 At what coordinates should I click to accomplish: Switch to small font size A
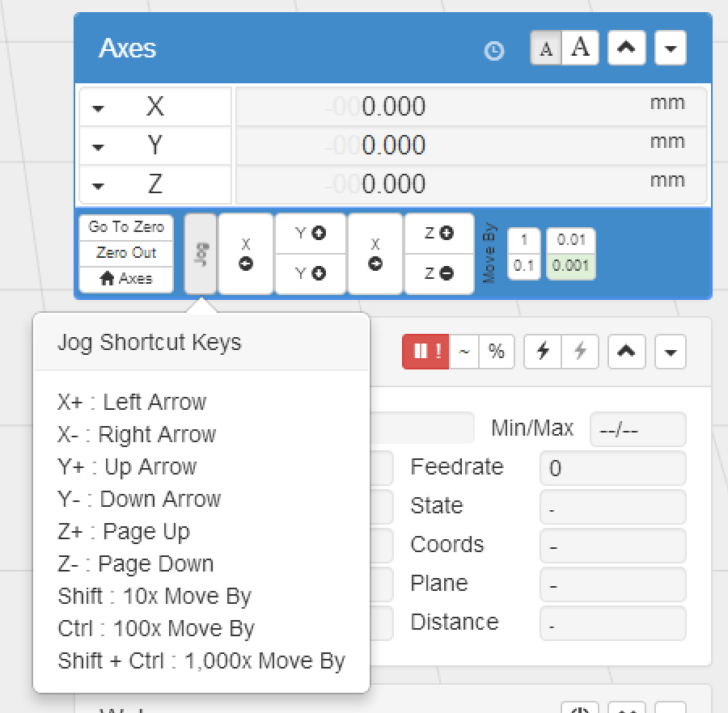point(546,49)
